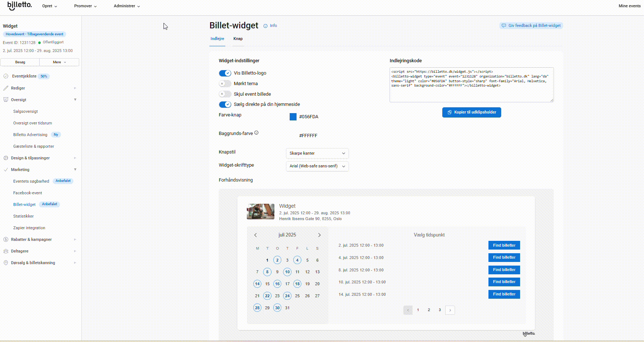Click the Info icon beside Billet-widget title

265,26
